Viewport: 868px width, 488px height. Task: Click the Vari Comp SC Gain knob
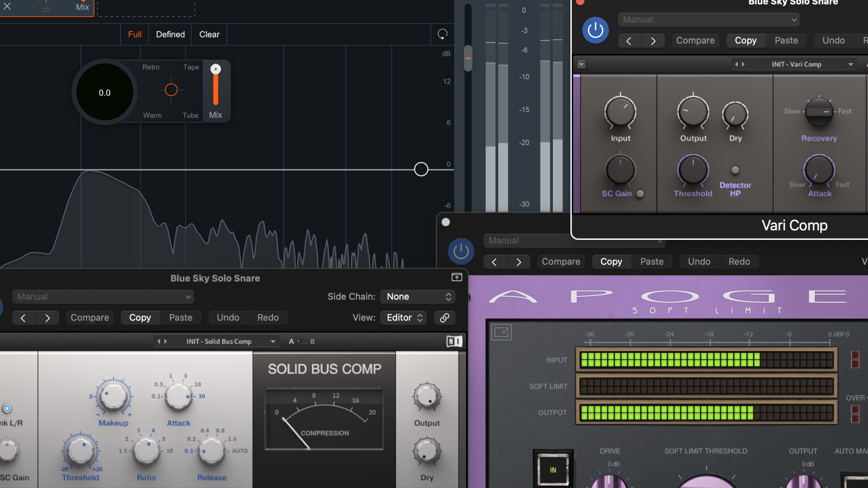pyautogui.click(x=620, y=170)
